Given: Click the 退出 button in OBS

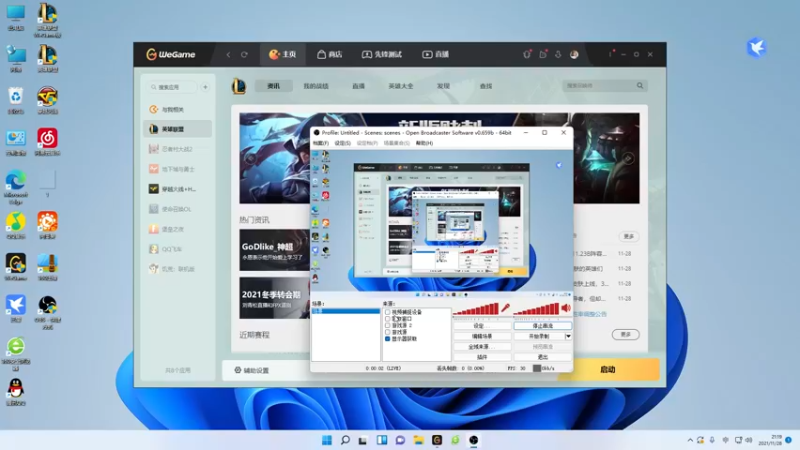Looking at the screenshot, I should pos(542,357).
